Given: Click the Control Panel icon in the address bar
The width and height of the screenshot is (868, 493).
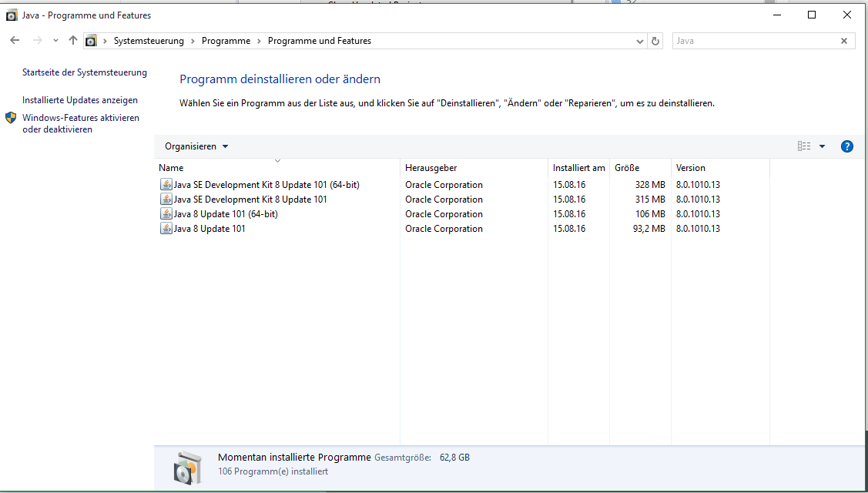Looking at the screenshot, I should click(x=92, y=41).
